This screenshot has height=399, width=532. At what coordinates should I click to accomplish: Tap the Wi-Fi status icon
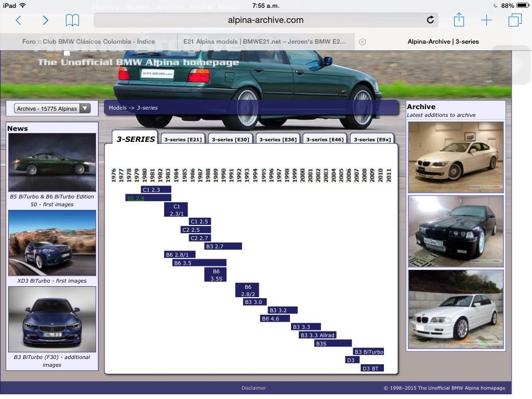click(x=23, y=5)
